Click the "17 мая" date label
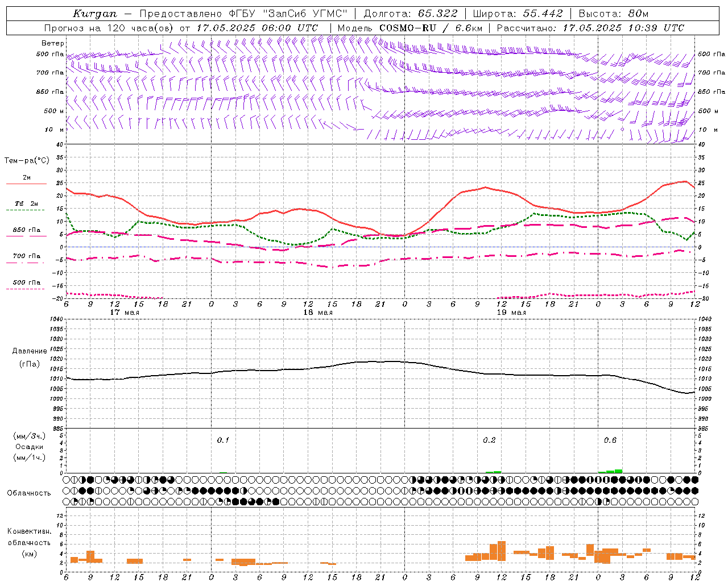 124,313
